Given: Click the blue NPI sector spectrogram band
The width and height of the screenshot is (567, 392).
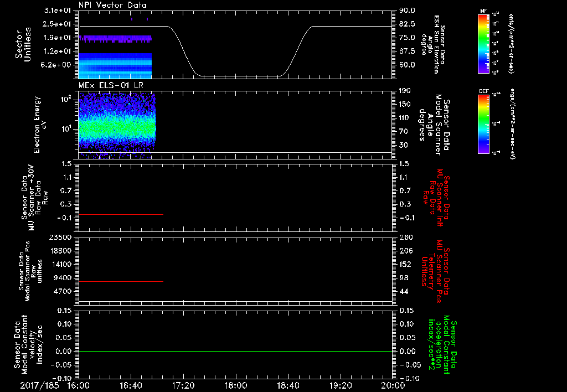Looking at the screenshot, I should [x=115, y=65].
